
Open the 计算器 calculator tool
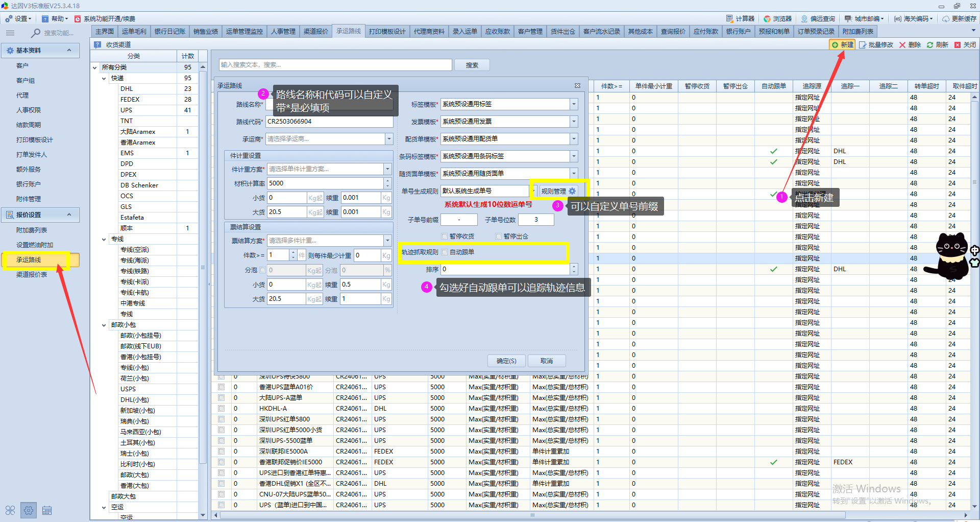click(740, 19)
